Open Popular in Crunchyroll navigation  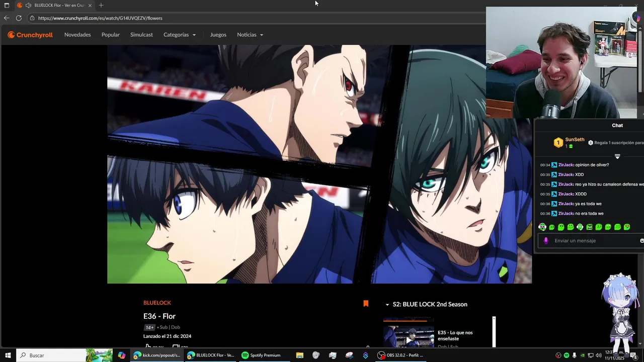pyautogui.click(x=111, y=35)
